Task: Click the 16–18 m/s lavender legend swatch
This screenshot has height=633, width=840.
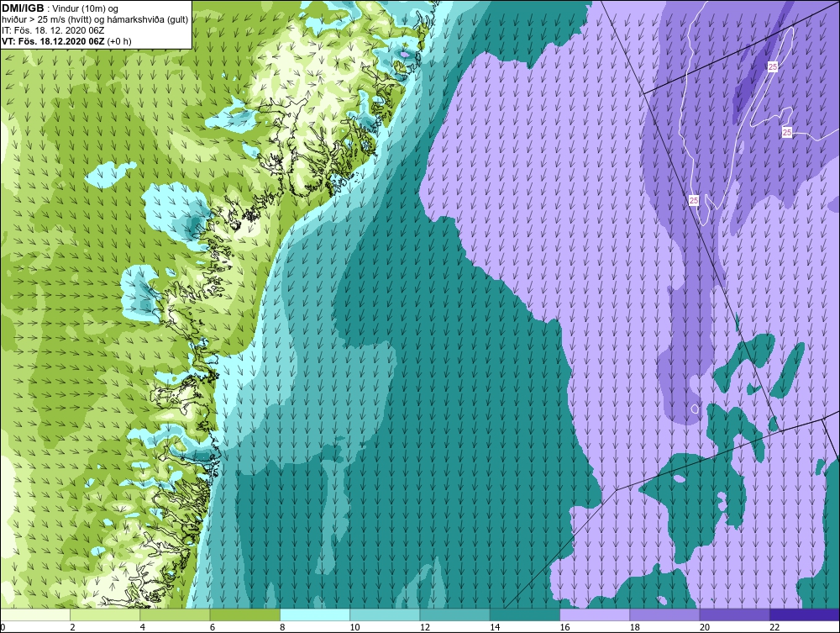Action: point(595,615)
